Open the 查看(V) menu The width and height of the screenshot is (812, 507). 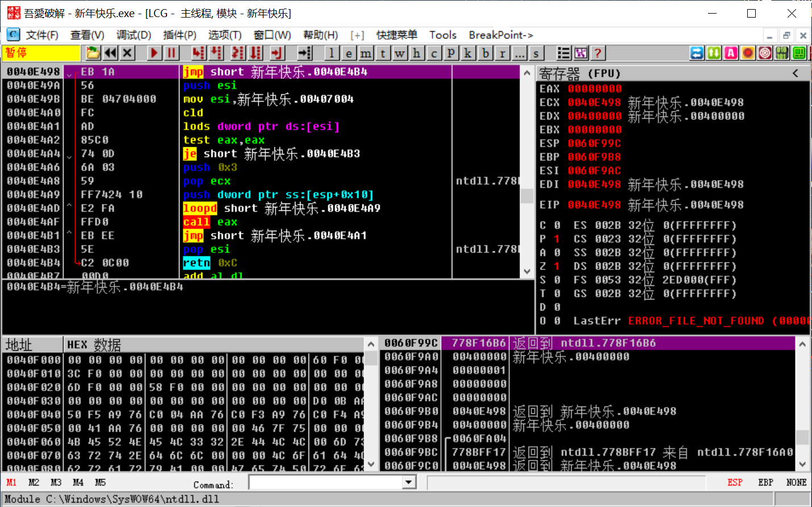pyautogui.click(x=87, y=35)
